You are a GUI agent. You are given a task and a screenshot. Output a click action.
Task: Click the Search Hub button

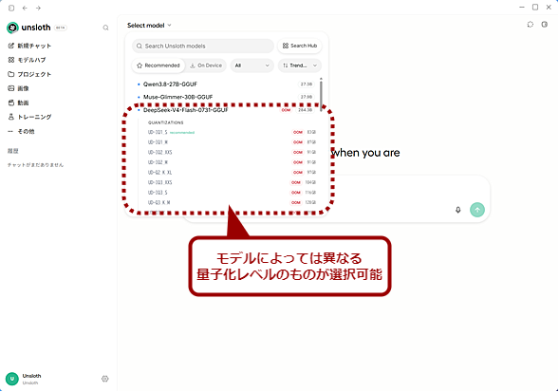[300, 46]
